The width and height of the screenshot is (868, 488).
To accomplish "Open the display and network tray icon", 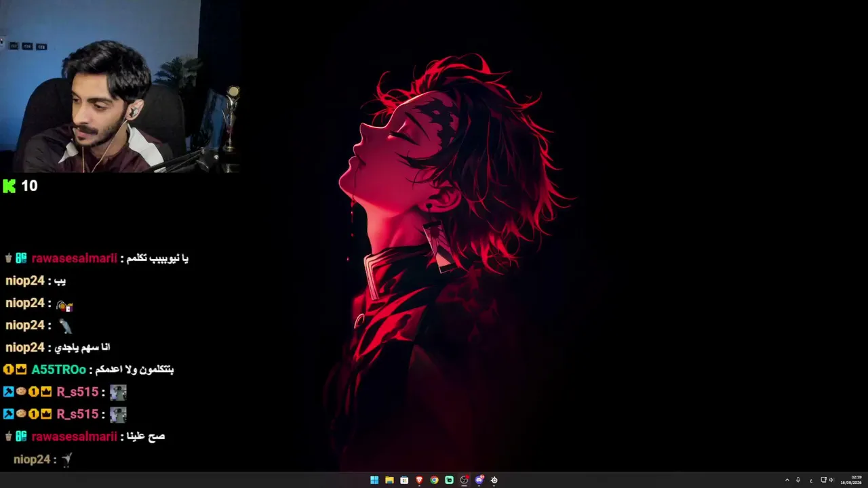I will coord(823,480).
